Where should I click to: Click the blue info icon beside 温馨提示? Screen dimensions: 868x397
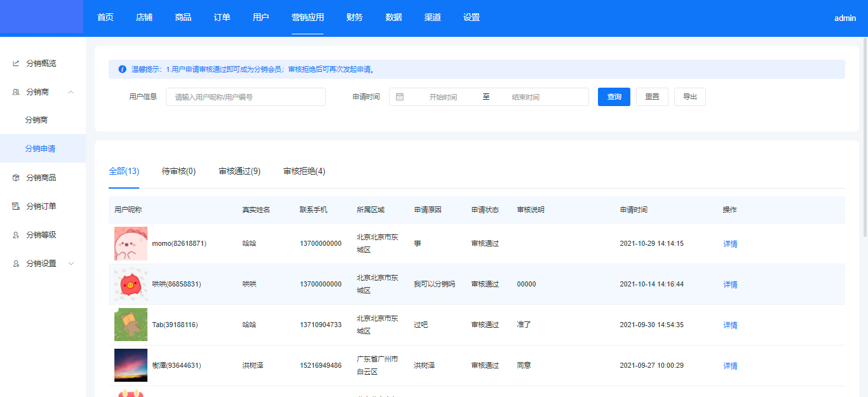tap(122, 69)
